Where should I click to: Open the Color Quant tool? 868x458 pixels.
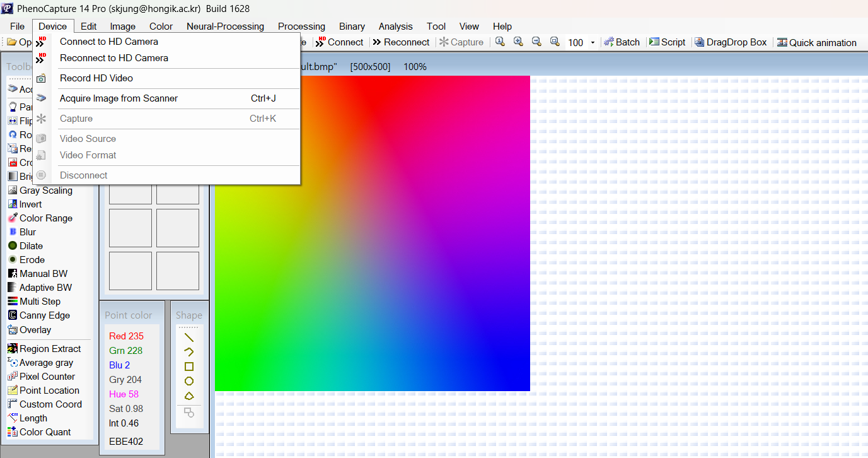pos(39,432)
